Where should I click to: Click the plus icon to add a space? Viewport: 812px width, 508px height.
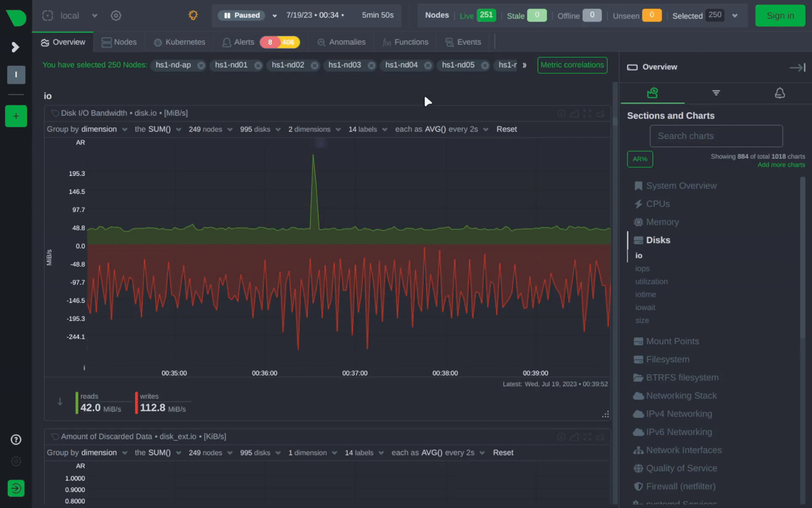point(16,116)
